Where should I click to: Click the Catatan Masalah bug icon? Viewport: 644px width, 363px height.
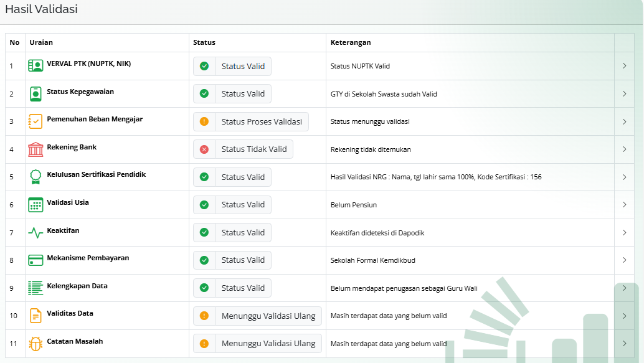point(36,344)
